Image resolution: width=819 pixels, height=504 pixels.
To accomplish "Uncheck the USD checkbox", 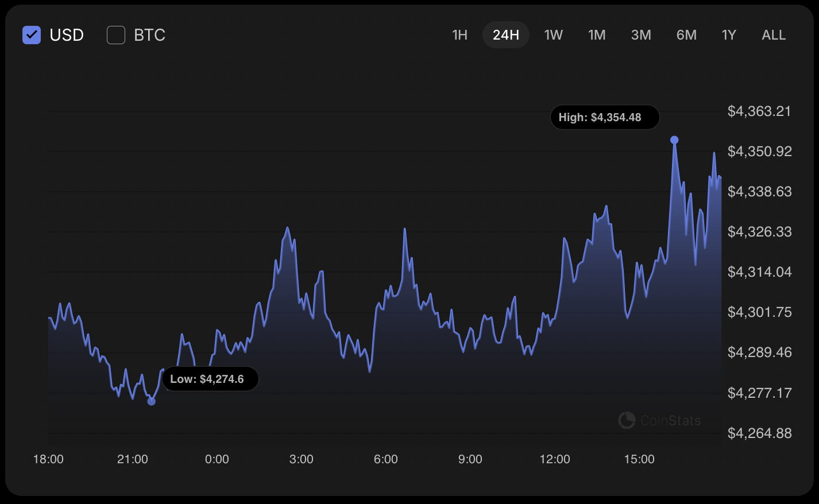I will [x=32, y=35].
